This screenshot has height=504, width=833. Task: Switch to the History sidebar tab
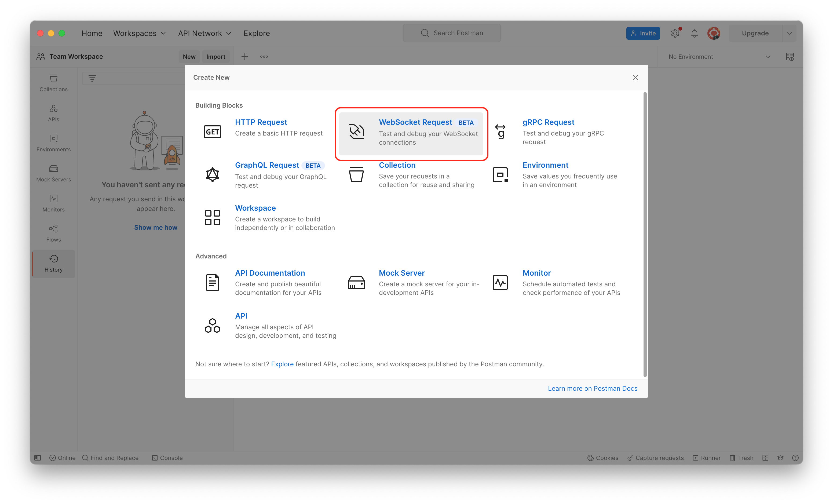tap(53, 264)
